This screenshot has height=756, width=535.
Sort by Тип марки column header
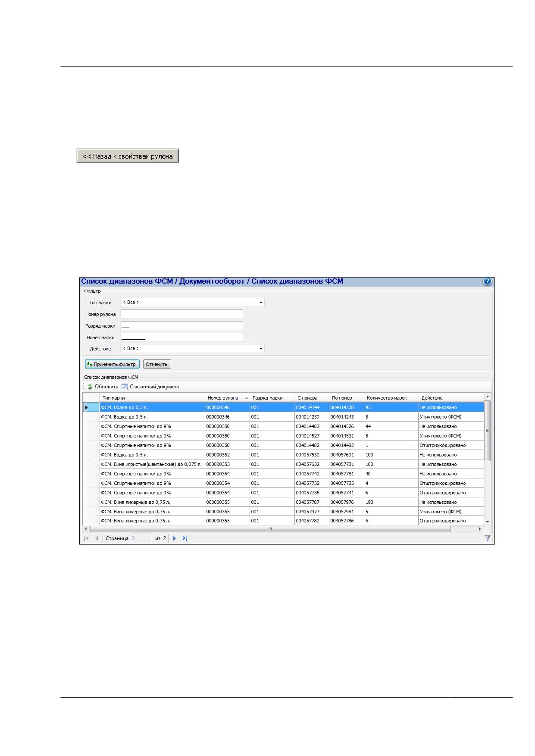pos(152,398)
